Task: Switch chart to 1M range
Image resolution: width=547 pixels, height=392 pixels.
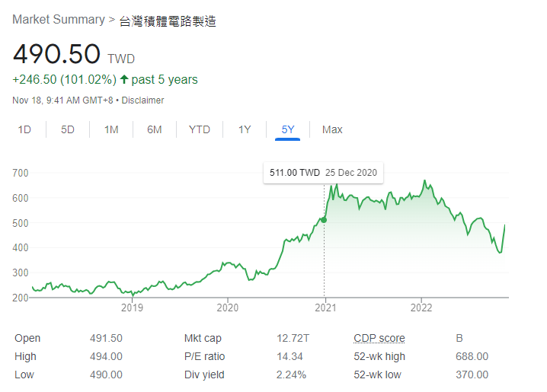Action: (x=111, y=129)
